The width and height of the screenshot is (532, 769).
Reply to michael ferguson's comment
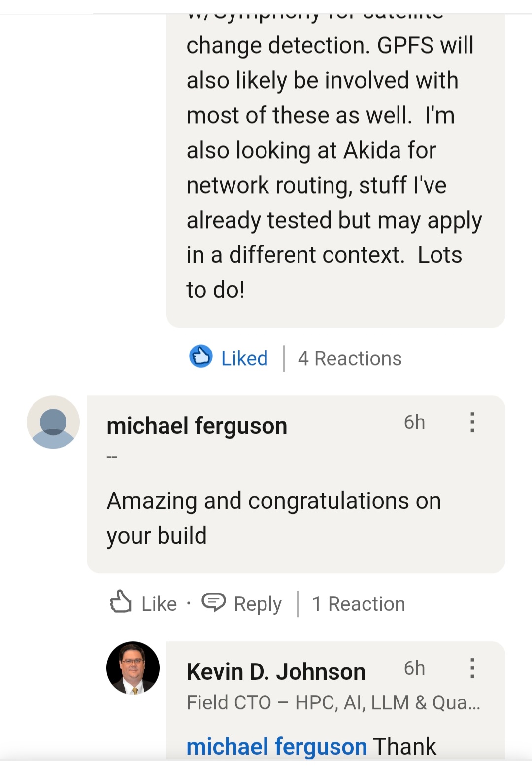[x=257, y=603]
